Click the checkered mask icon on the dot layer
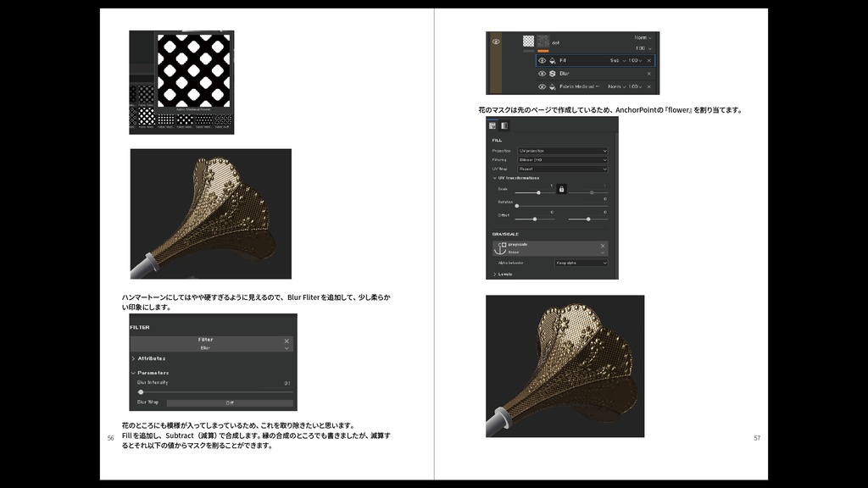868x488 pixels. (527, 42)
